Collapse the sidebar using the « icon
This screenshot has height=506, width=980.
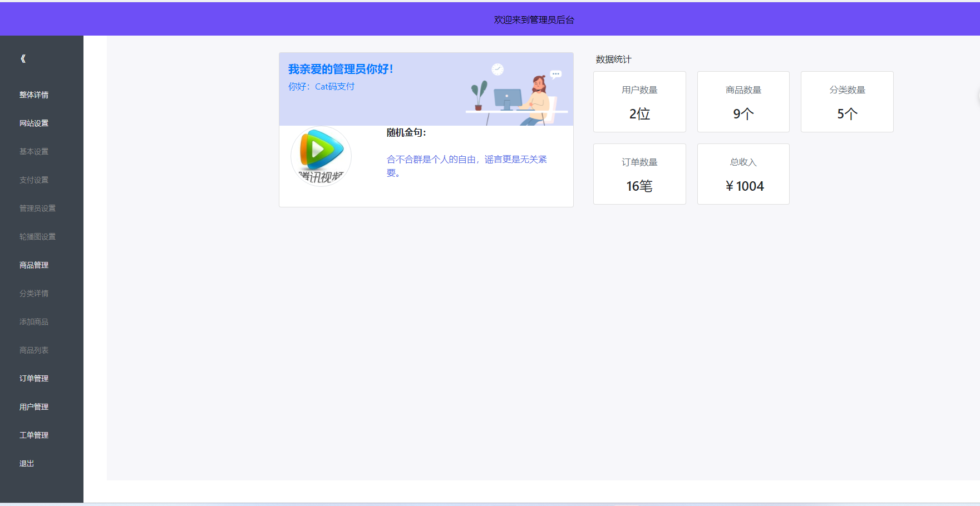(22, 58)
